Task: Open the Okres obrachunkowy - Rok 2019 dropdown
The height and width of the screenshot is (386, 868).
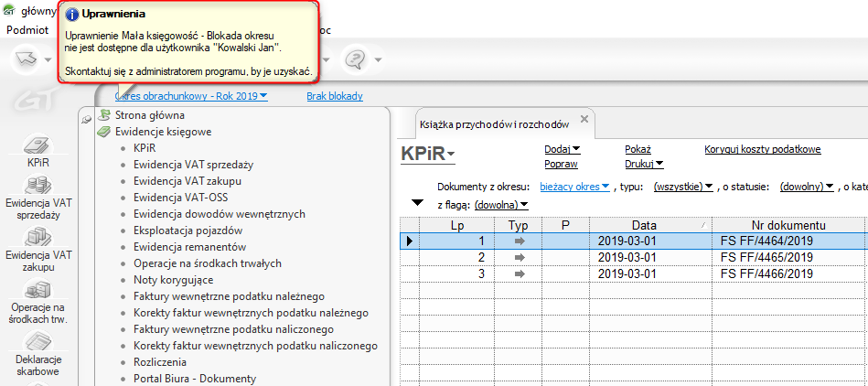Action: click(x=191, y=96)
